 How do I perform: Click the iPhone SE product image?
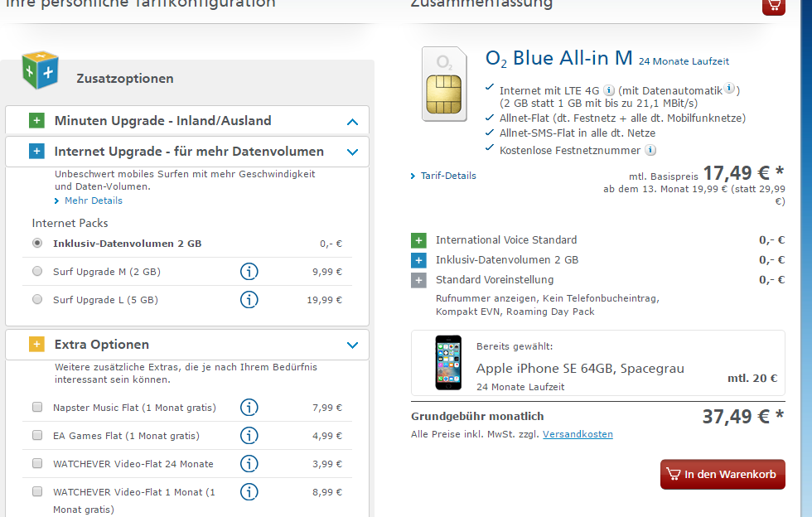[448, 363]
